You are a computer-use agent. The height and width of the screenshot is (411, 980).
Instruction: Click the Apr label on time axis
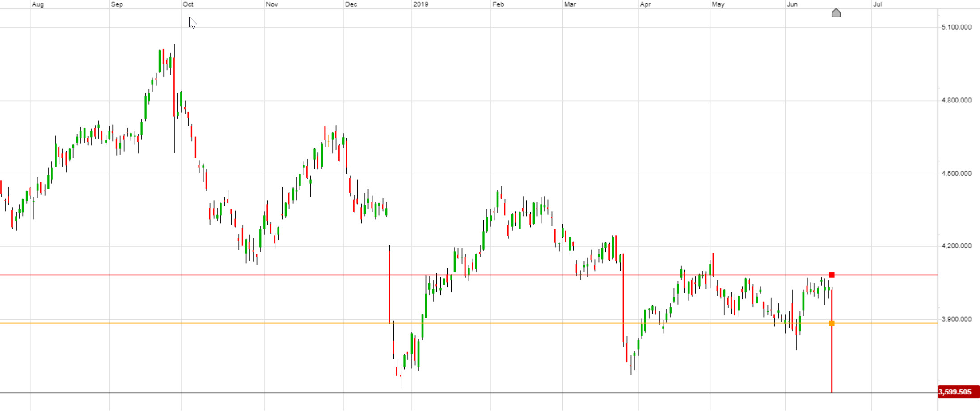645,4
